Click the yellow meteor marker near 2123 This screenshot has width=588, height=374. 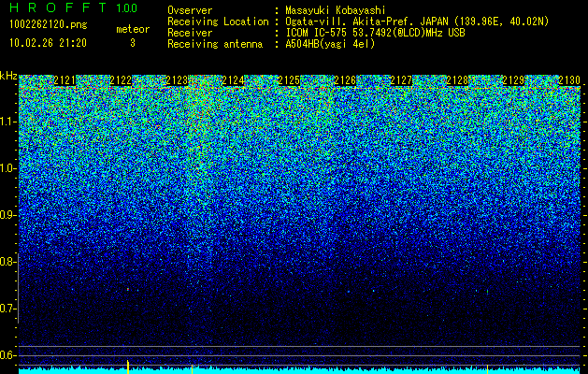[x=192, y=369]
